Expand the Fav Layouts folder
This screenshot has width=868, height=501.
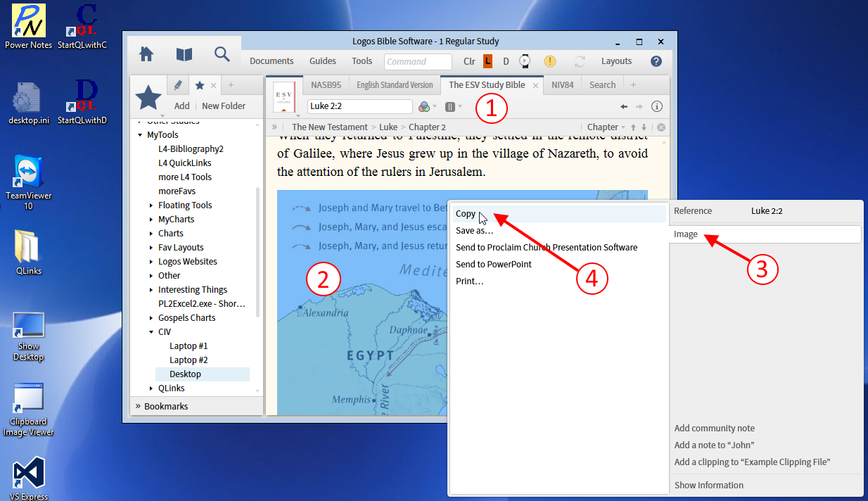tap(151, 248)
